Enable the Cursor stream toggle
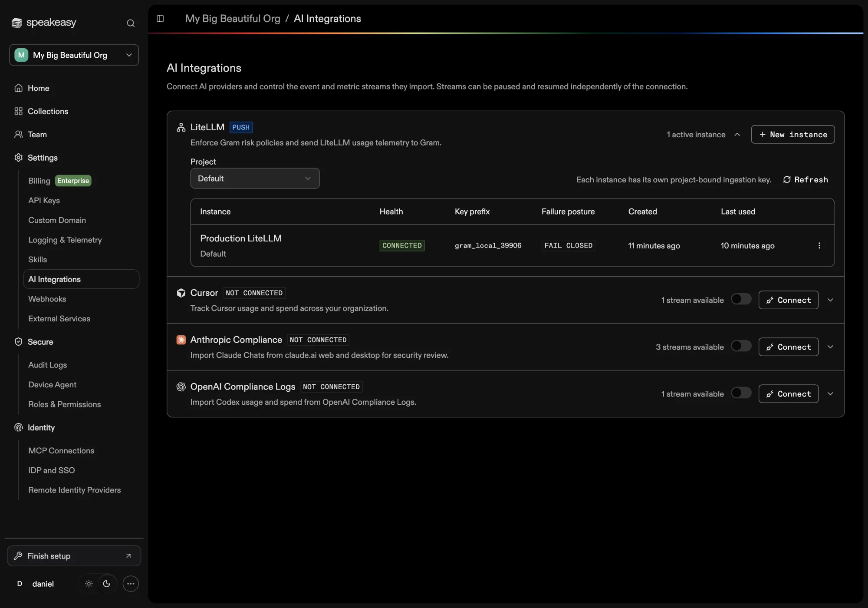Image resolution: width=868 pixels, height=608 pixels. pyautogui.click(x=741, y=299)
